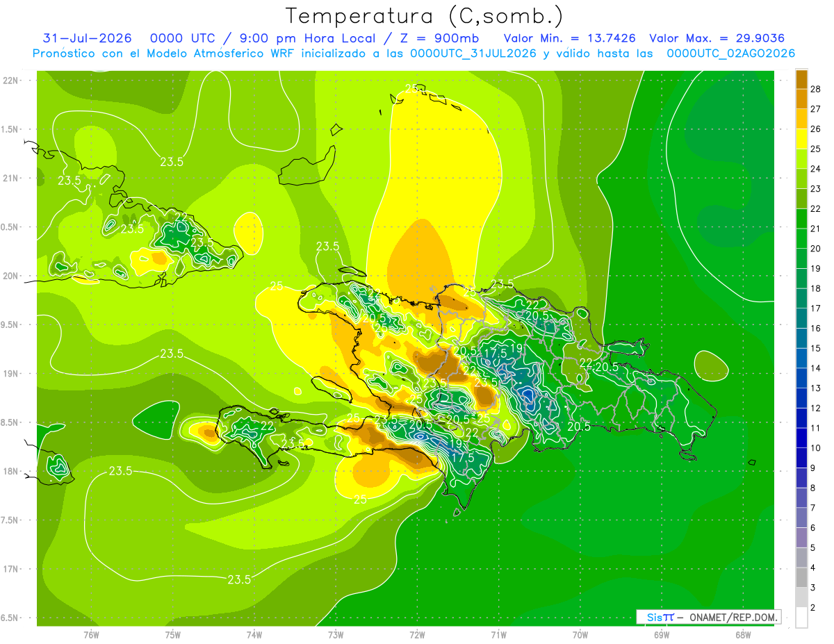Select the purple legend swatch between 5 and 6

[801, 538]
